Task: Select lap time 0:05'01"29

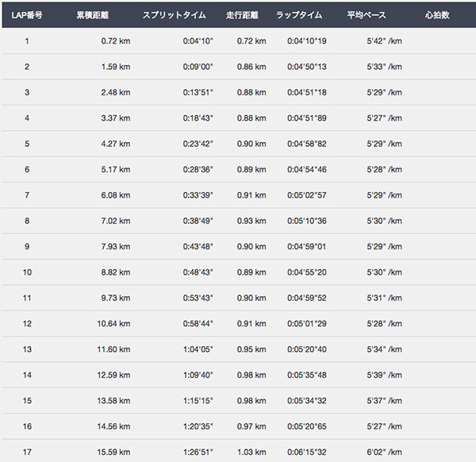Action: (307, 324)
